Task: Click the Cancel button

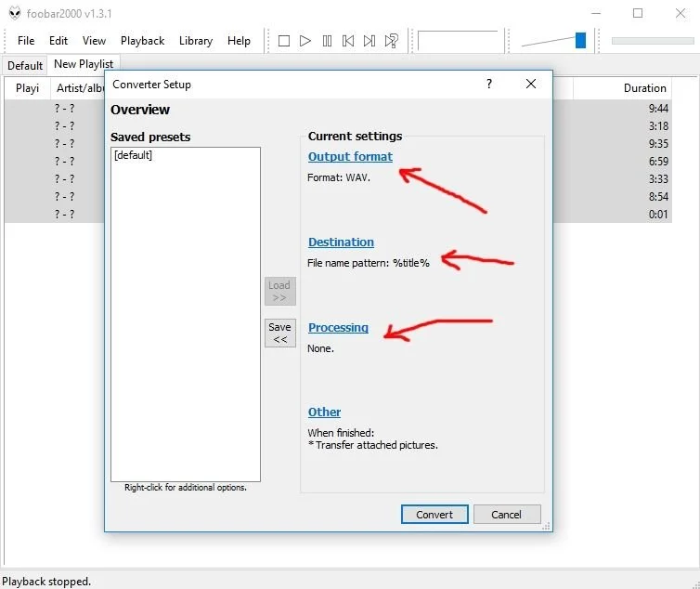Action: pos(507,515)
